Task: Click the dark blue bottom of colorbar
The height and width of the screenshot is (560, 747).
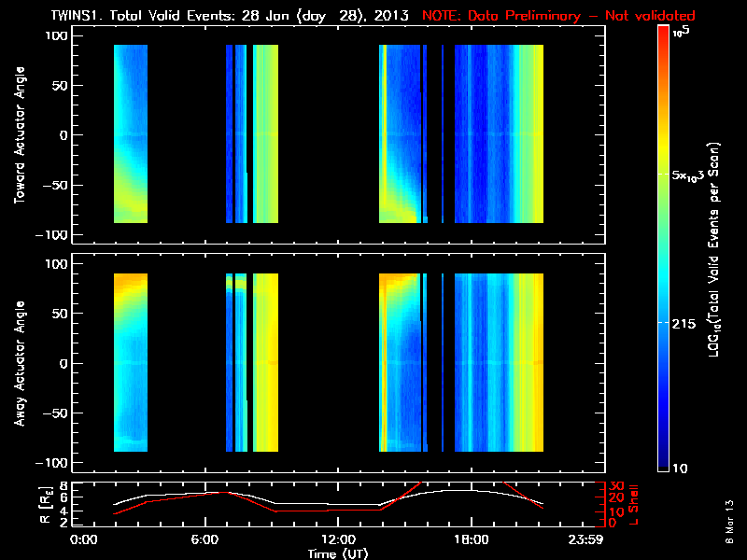Action: tap(663, 467)
